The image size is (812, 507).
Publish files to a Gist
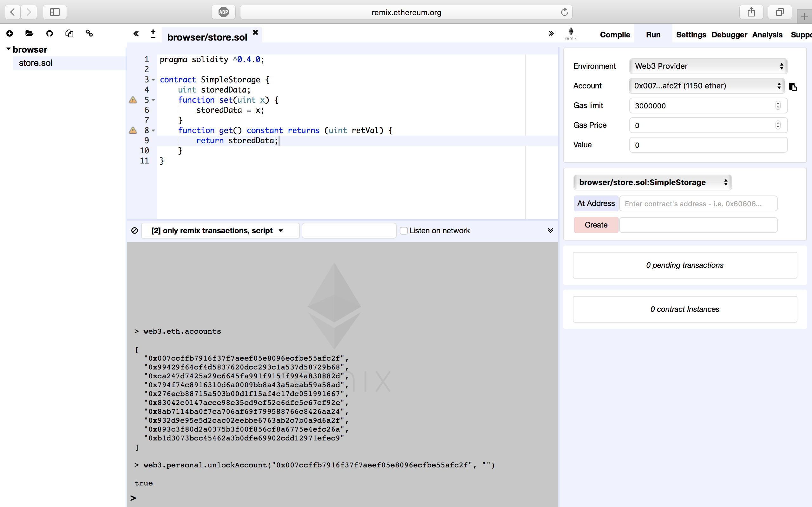(69, 33)
